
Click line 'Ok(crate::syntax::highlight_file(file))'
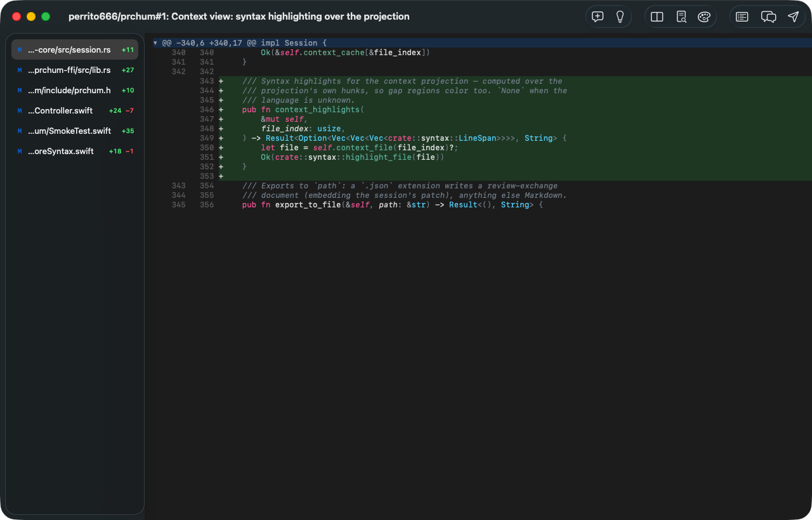pos(352,157)
